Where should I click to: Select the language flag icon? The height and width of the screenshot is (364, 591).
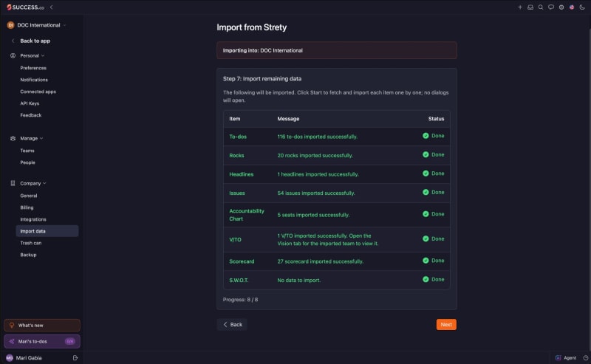[x=572, y=7]
